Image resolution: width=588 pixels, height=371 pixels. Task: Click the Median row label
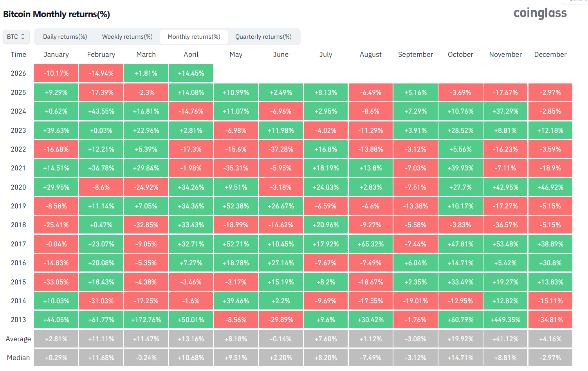(x=18, y=358)
